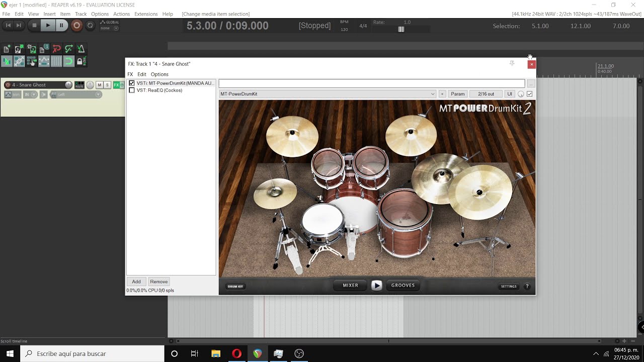This screenshot has height=362, width=644.
Task: Open the Track menu
Action: pos(80,14)
